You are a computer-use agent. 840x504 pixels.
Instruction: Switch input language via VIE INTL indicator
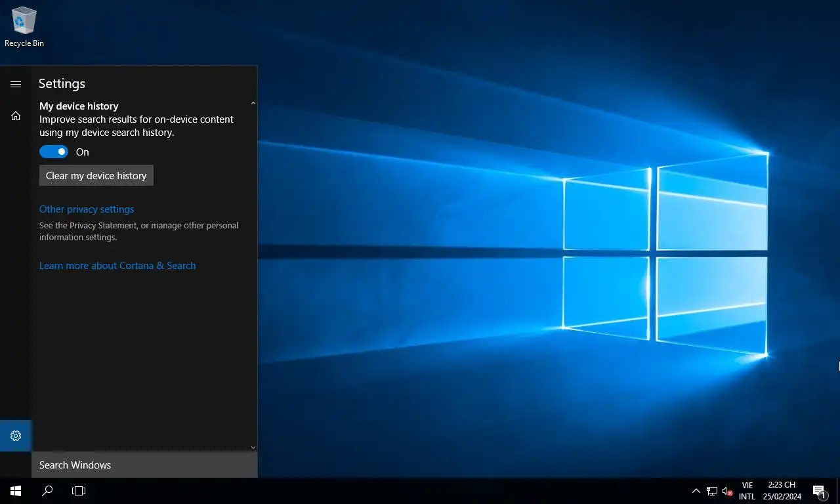click(747, 491)
